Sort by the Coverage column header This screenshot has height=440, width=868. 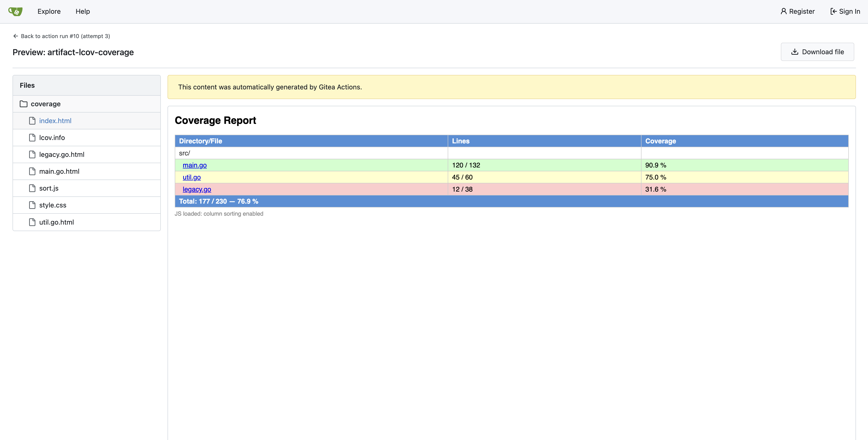point(745,141)
